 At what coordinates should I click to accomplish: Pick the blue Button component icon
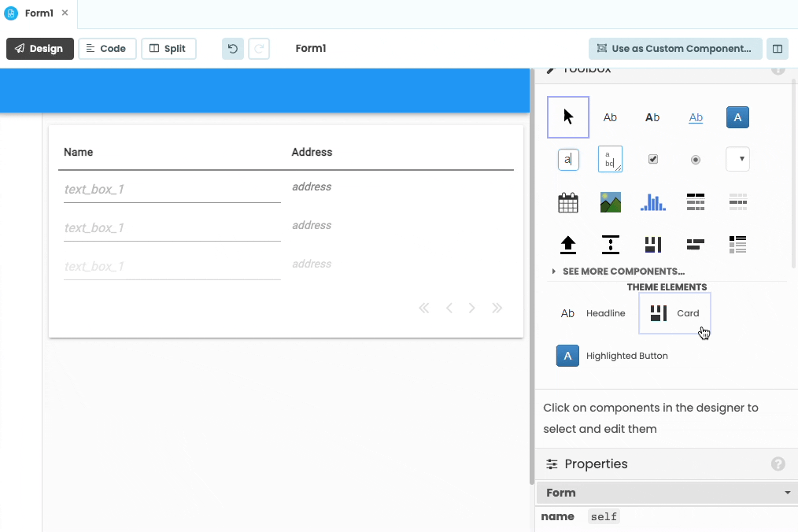click(737, 117)
